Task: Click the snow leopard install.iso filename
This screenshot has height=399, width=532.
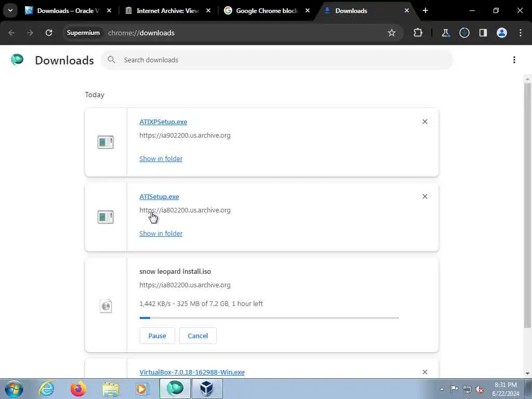Action: point(175,271)
